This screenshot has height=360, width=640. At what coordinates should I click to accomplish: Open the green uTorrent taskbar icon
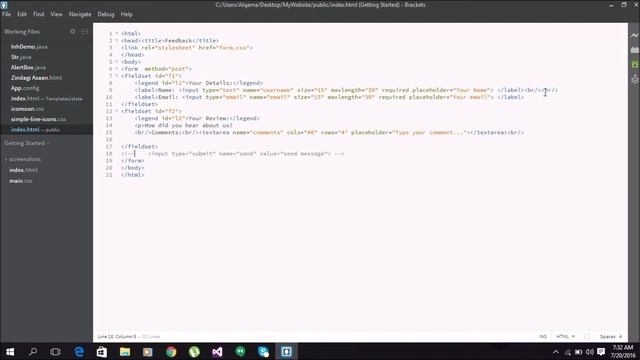point(194,351)
